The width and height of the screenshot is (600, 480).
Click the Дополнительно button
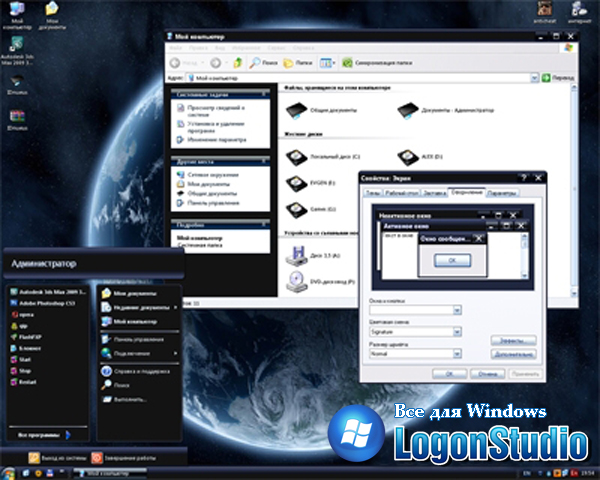pos(514,354)
